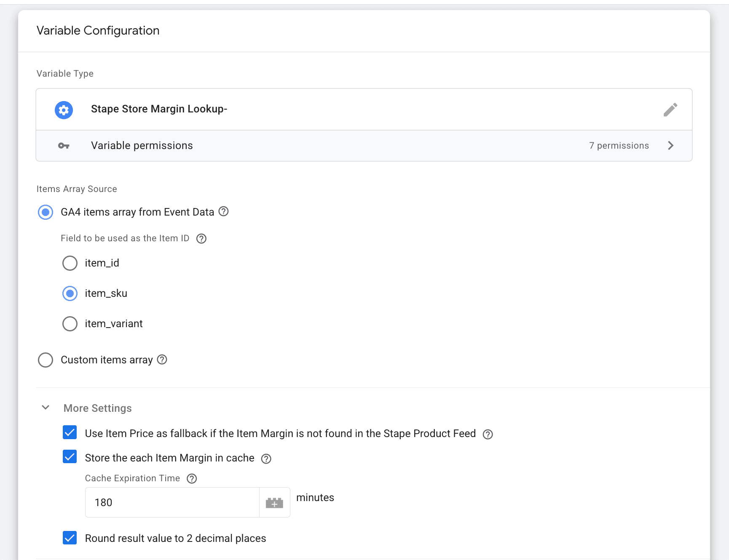Uncheck Store each Item Margin in cache
This screenshot has height=560, width=729.
click(x=70, y=457)
